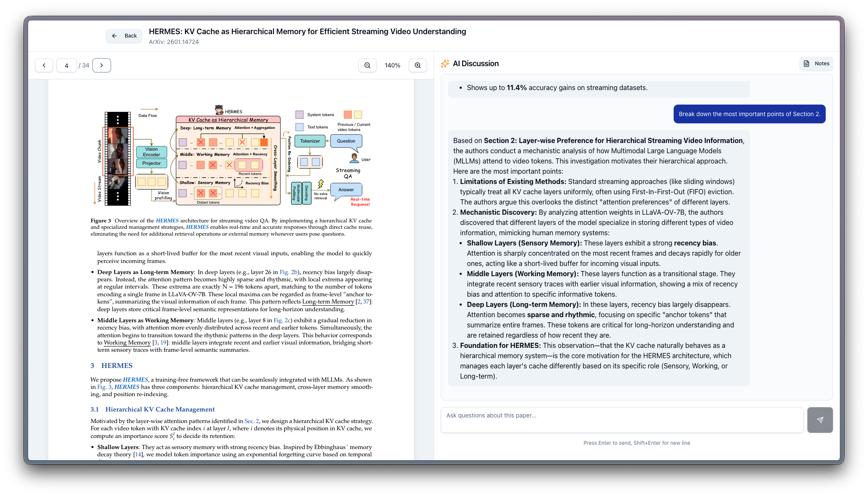Open the Fig. 3 link in the paper
Viewport: 868px width, 496px height.
point(104,387)
